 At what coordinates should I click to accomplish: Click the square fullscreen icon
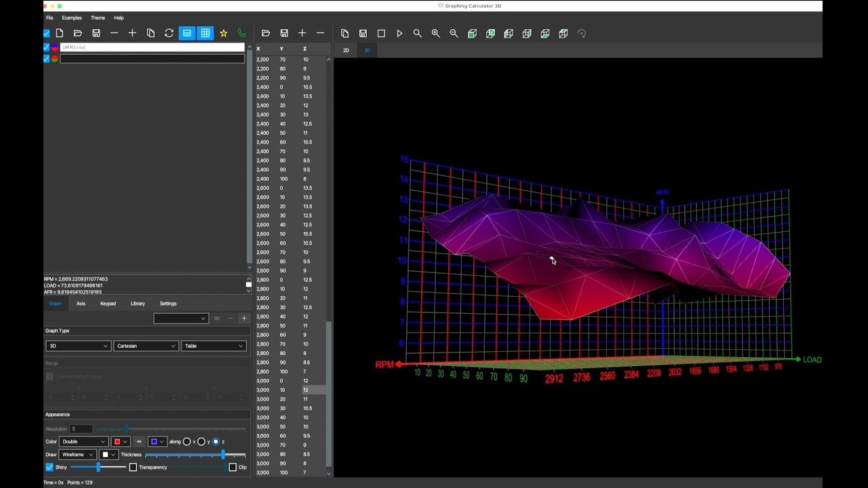point(381,33)
